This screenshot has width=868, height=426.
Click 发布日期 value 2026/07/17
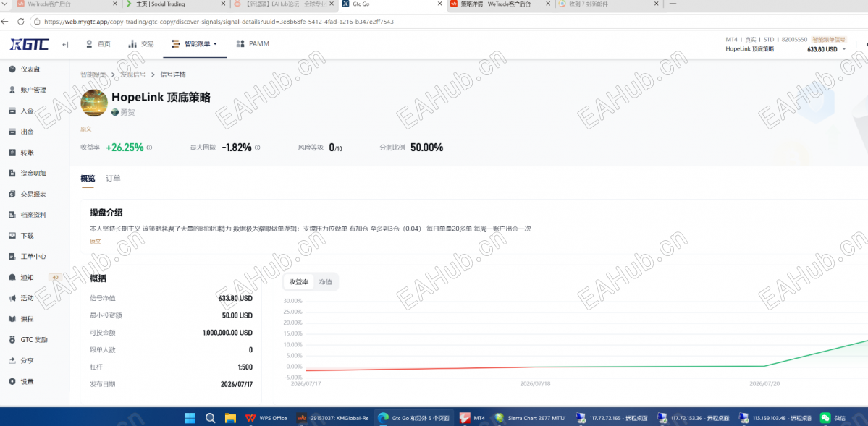coord(237,384)
